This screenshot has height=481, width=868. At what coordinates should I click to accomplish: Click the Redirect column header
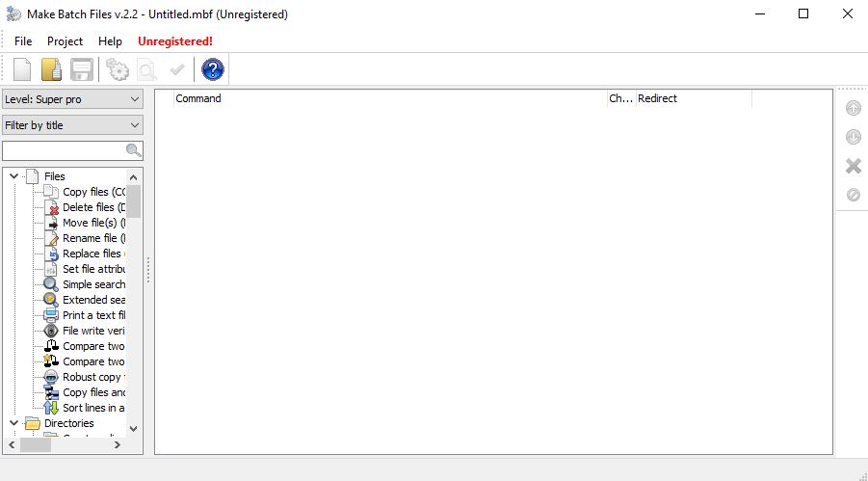pos(694,98)
